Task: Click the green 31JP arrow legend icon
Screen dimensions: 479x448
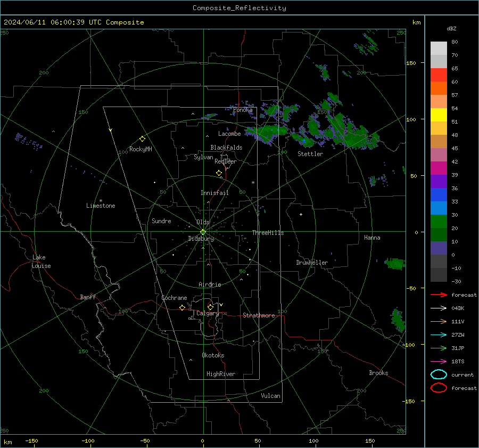Action: (x=439, y=348)
